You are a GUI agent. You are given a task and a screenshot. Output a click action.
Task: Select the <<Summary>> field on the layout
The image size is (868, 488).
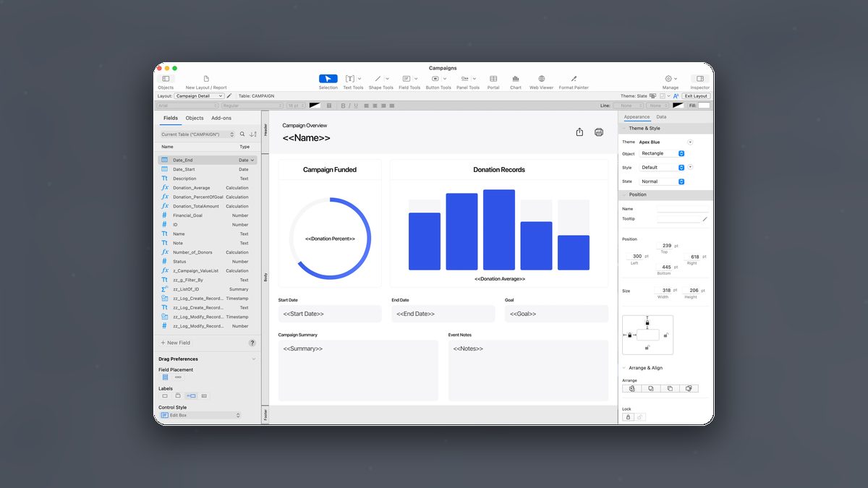coord(358,370)
